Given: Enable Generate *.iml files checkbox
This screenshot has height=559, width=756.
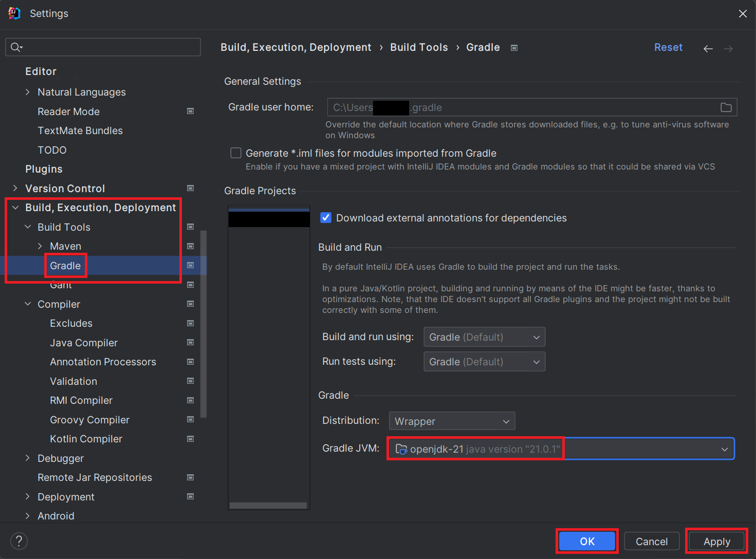Looking at the screenshot, I should point(236,153).
